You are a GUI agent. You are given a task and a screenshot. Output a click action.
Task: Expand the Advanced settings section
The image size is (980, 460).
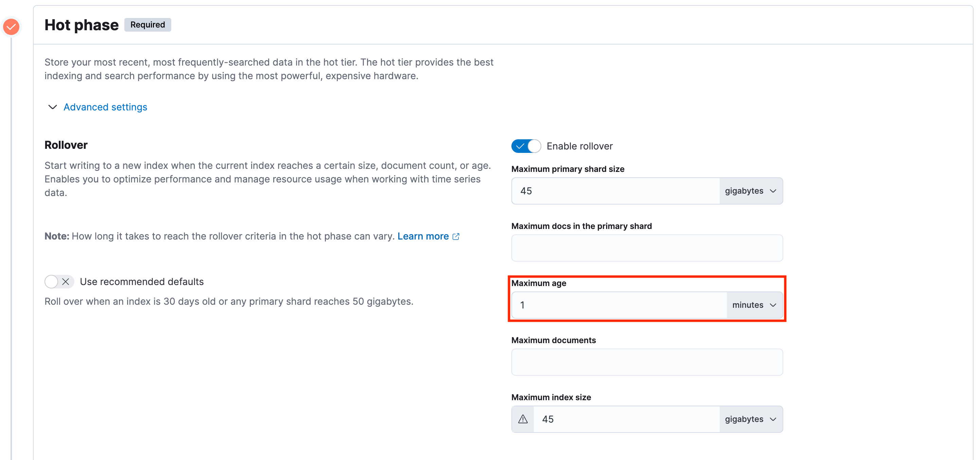[105, 107]
